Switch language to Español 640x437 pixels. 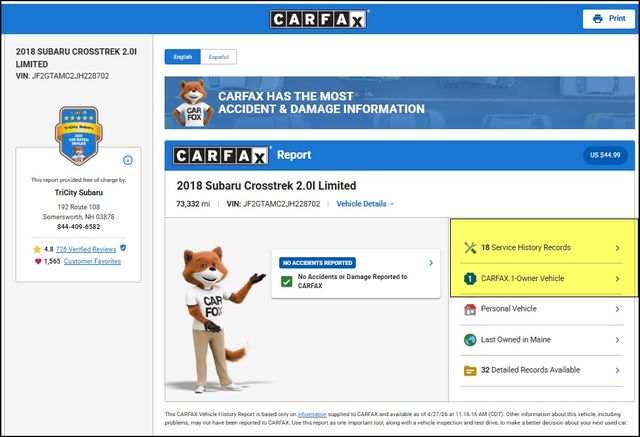tap(218, 57)
